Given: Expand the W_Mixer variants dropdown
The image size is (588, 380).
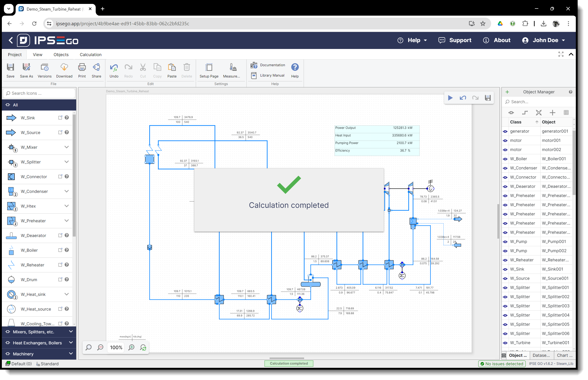Looking at the screenshot, I should (x=66, y=147).
